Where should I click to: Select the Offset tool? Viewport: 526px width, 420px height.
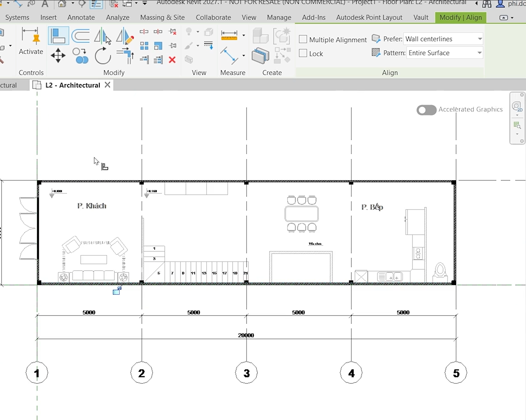pyautogui.click(x=80, y=36)
